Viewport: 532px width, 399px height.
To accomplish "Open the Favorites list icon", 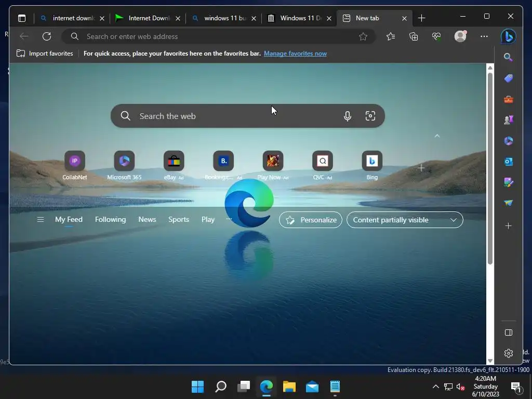I will coord(391,36).
